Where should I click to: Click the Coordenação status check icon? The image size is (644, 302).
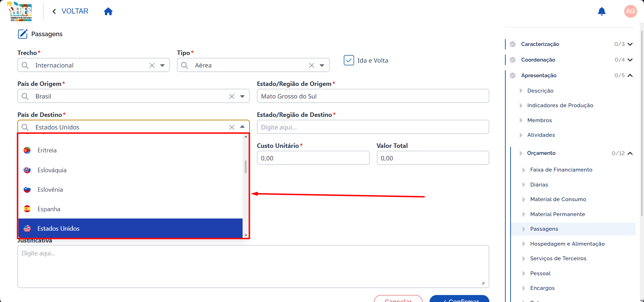point(513,60)
